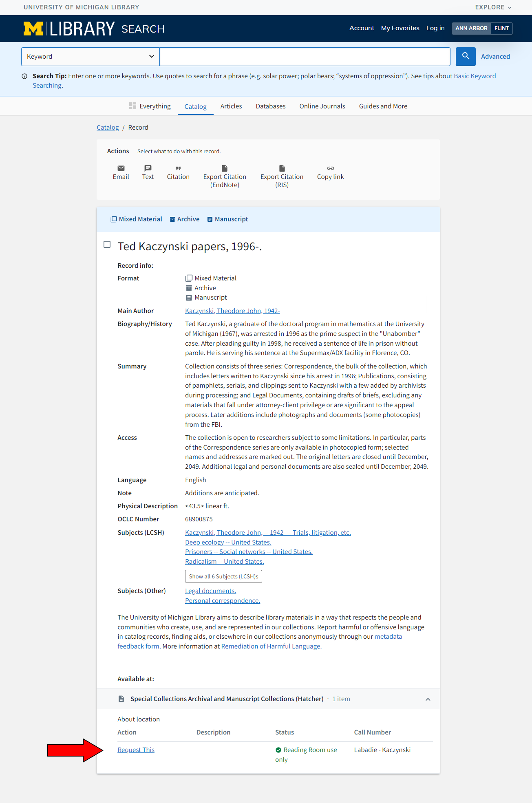Image resolution: width=532 pixels, height=803 pixels.
Task: Click the Search Tip info icon
Action: 24,76
